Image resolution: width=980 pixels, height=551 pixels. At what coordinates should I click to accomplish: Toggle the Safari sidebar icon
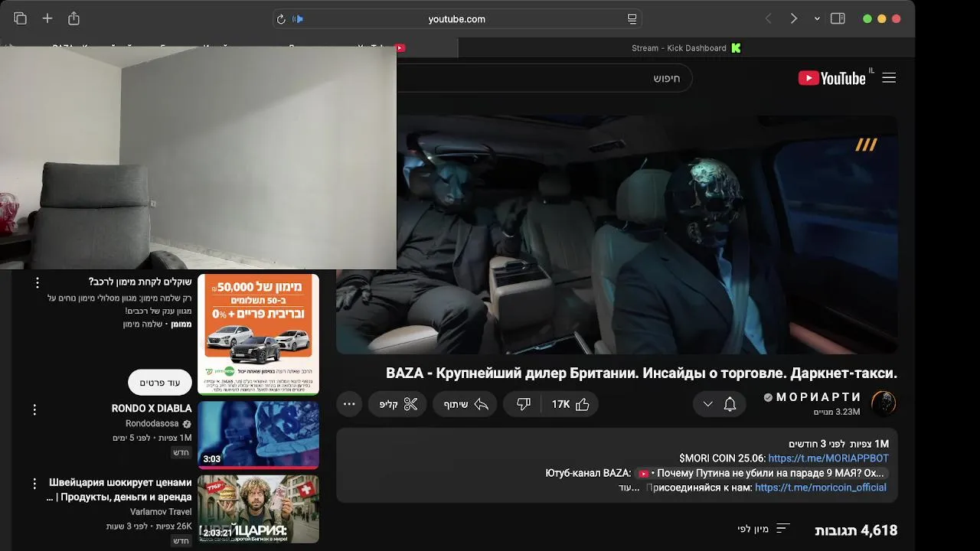[838, 18]
